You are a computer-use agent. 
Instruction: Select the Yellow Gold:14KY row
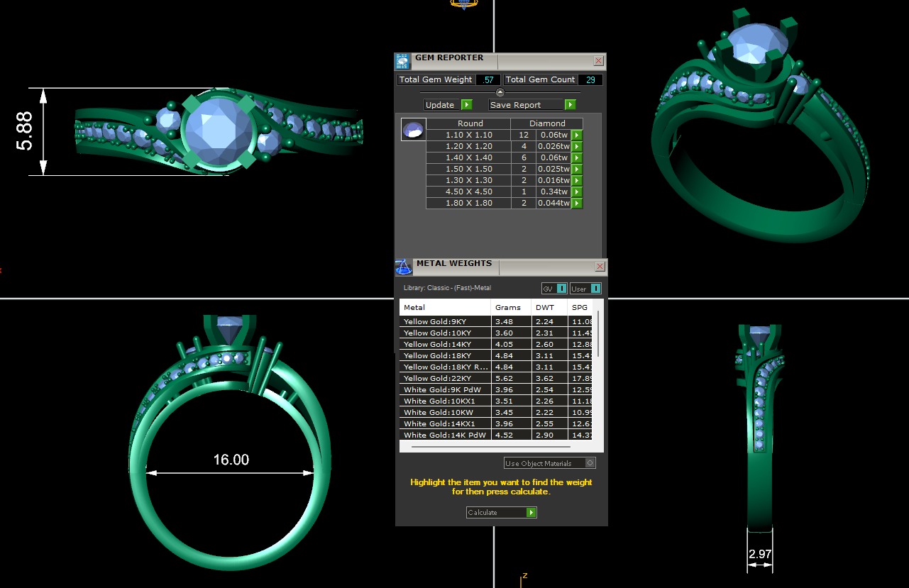pyautogui.click(x=496, y=344)
